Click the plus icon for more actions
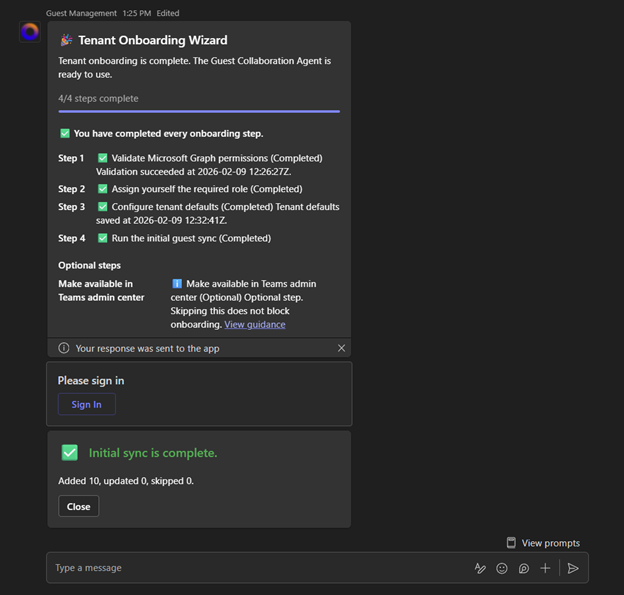The width and height of the screenshot is (624, 595). (545, 568)
